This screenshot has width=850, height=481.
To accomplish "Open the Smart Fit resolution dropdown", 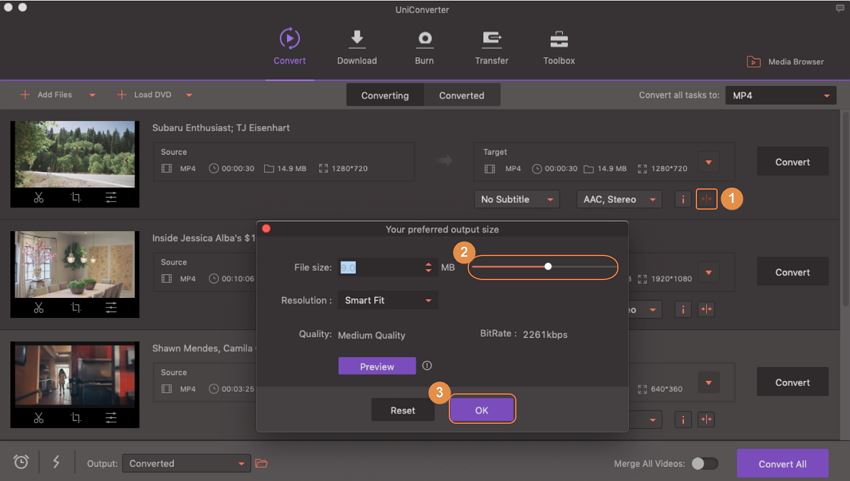I will (388, 300).
